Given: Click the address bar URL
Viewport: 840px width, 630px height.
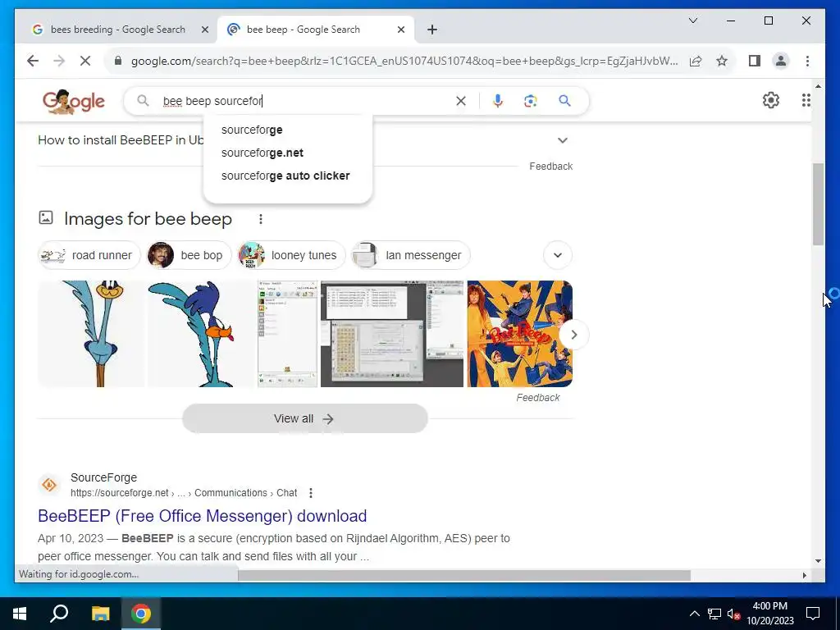Looking at the screenshot, I should tap(404, 61).
